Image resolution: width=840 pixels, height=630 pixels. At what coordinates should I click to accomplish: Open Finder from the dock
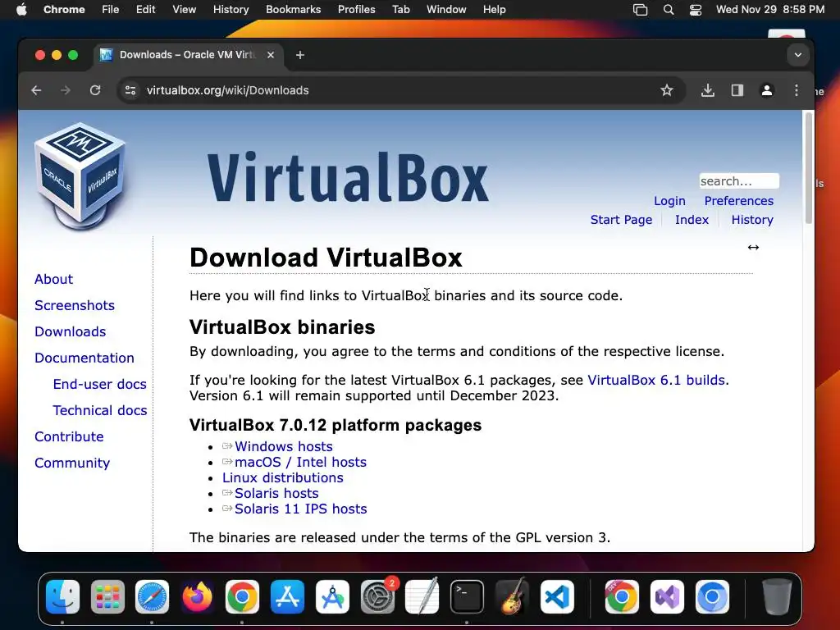pos(62,597)
